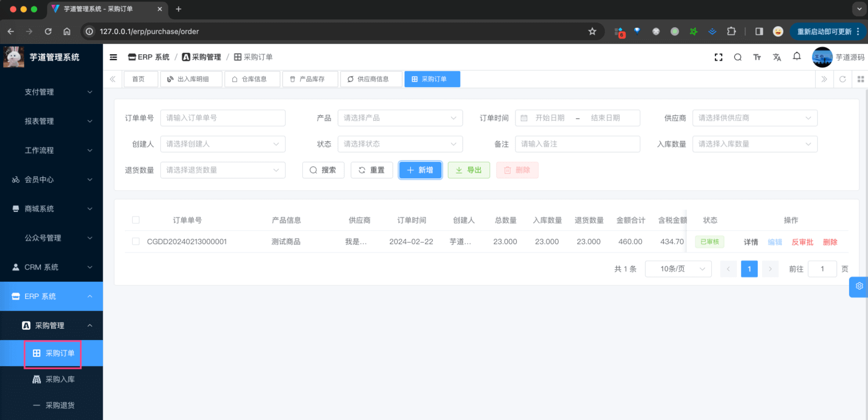868x420 pixels.
Task: Click the refresh tab icon
Action: tap(842, 79)
